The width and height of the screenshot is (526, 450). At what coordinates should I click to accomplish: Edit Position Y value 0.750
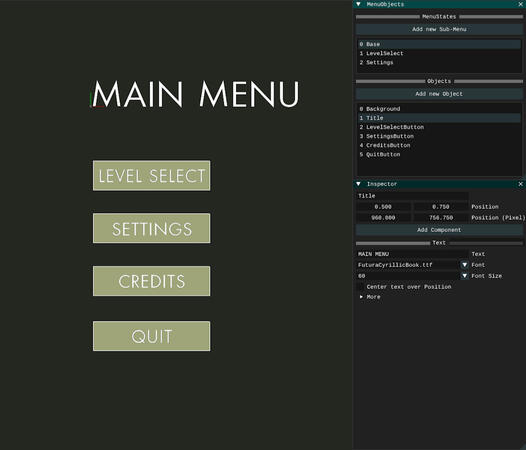click(441, 207)
